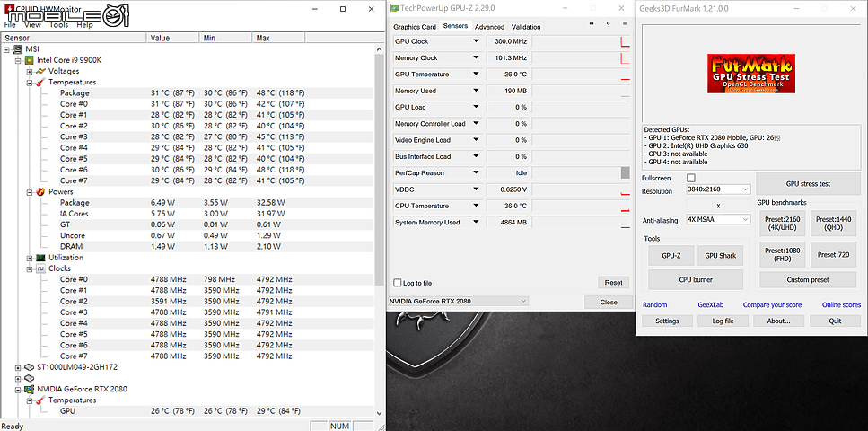Collapse the Clocks node
868x431 pixels.
coord(30,268)
